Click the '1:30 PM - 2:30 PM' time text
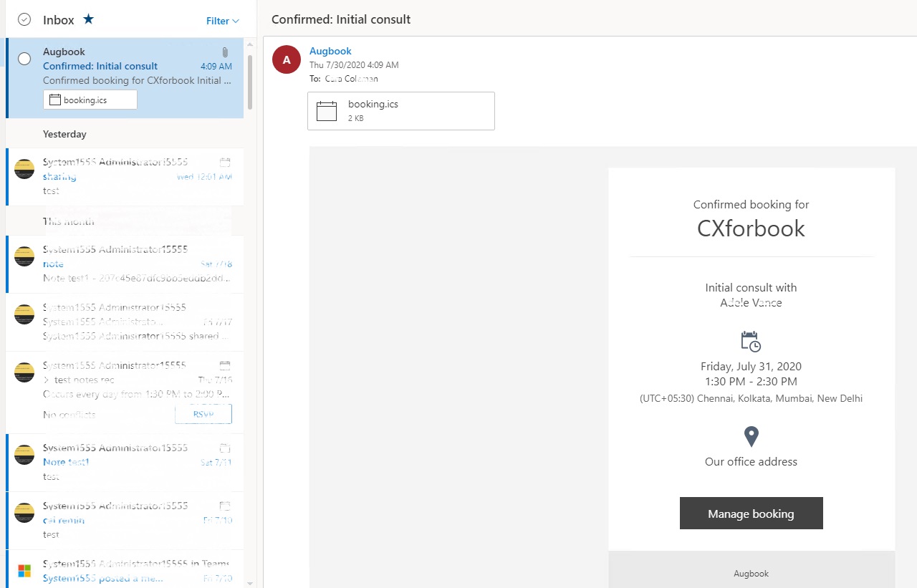917x588 pixels. 751,382
